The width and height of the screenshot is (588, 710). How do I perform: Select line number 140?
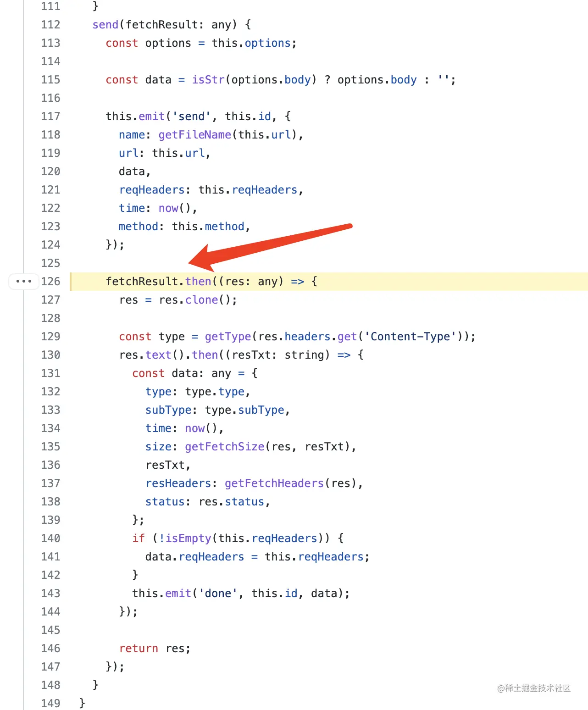[x=50, y=538]
